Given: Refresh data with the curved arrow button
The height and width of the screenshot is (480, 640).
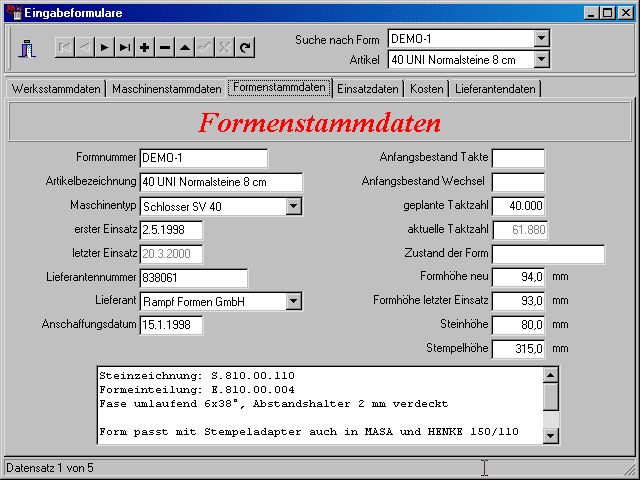Looking at the screenshot, I should coord(245,47).
